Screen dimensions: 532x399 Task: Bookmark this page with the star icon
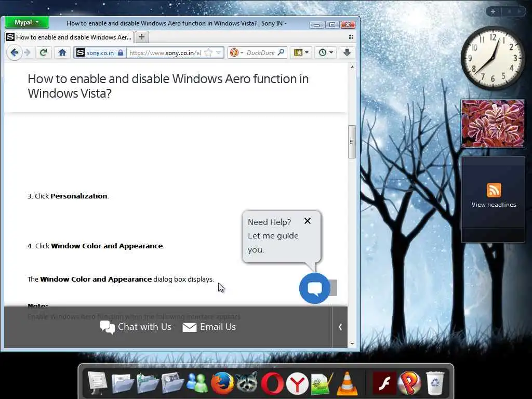(208, 53)
